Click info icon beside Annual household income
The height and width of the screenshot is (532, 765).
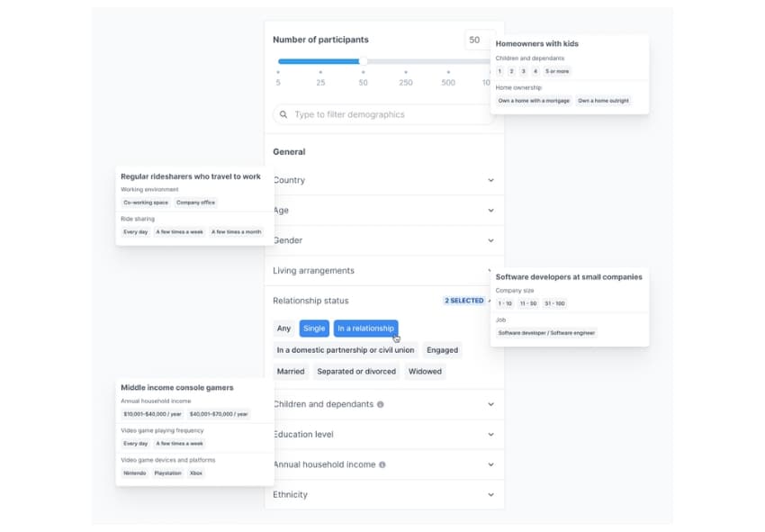click(382, 464)
